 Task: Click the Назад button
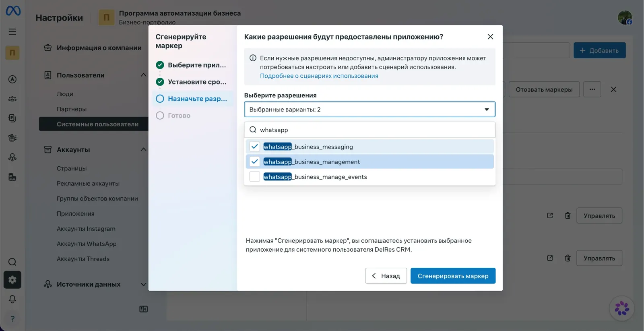pyautogui.click(x=386, y=276)
